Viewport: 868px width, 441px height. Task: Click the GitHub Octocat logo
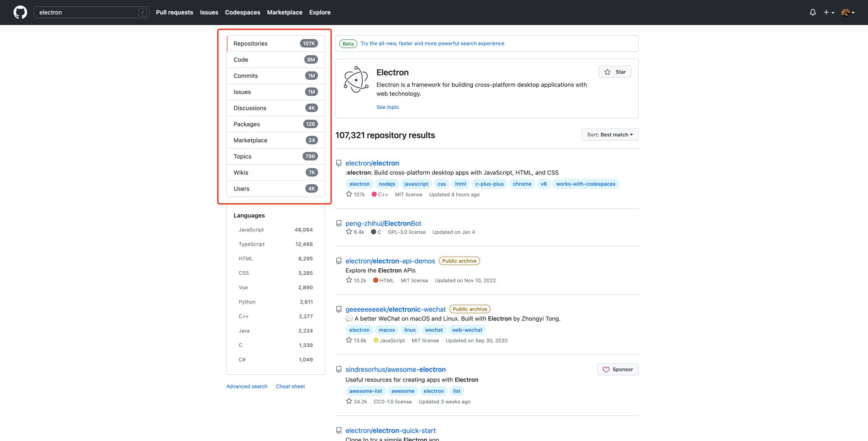point(20,12)
